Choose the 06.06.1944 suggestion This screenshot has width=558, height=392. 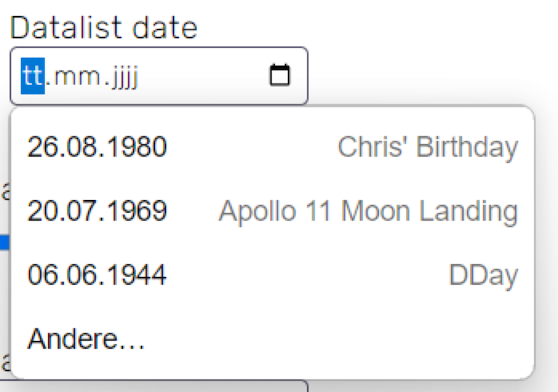point(97,275)
